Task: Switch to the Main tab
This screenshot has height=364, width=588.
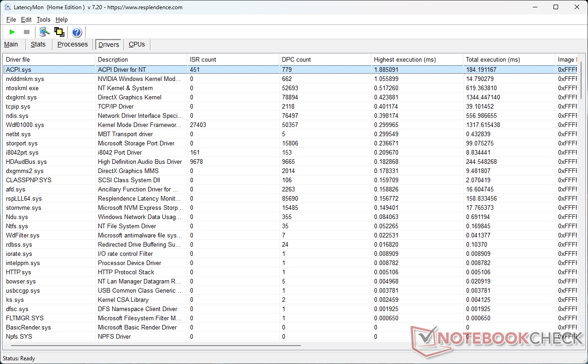Action: point(11,44)
